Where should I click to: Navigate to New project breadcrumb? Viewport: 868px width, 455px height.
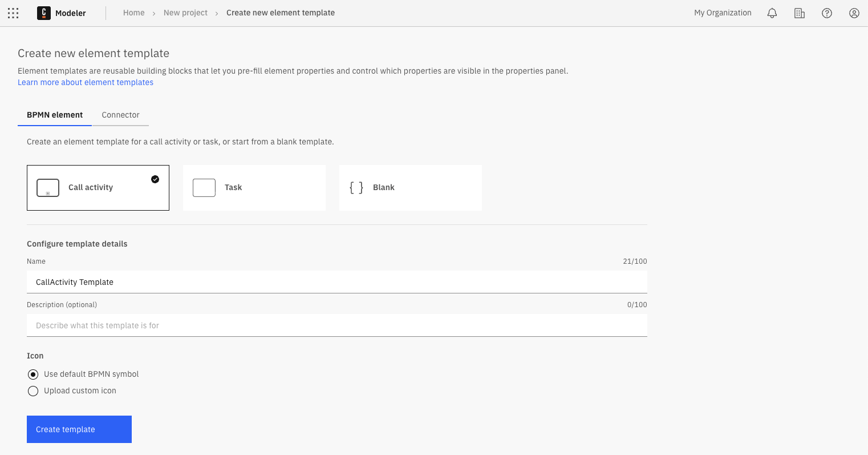[x=185, y=13]
